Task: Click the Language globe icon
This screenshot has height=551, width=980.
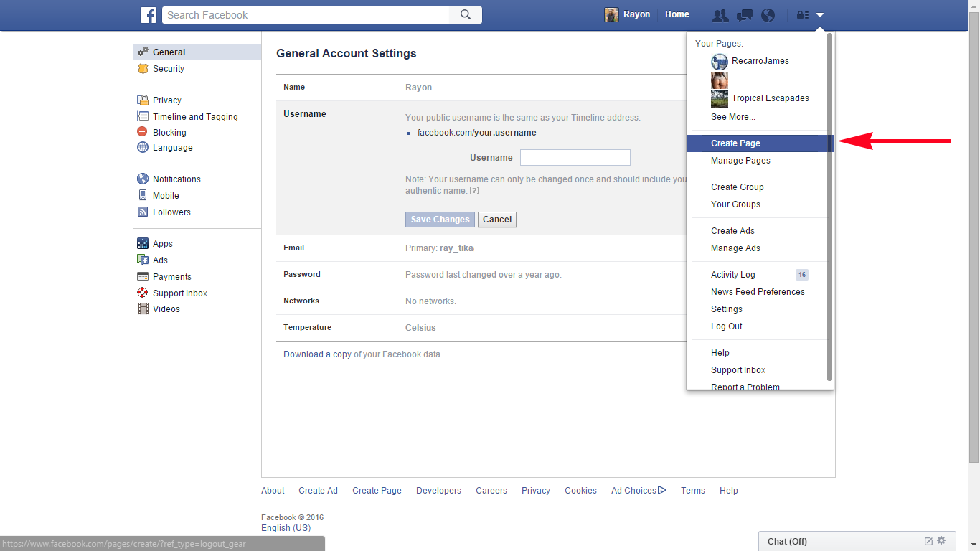Action: [143, 148]
